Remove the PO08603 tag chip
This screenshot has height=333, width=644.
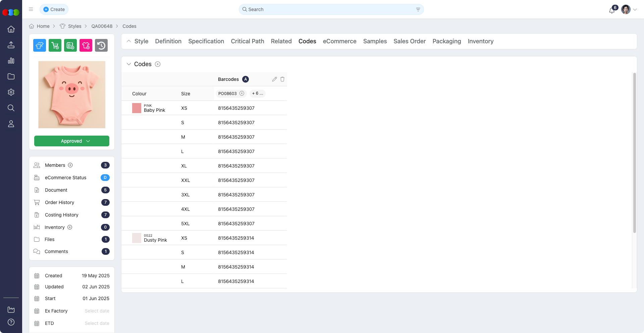pyautogui.click(x=242, y=93)
